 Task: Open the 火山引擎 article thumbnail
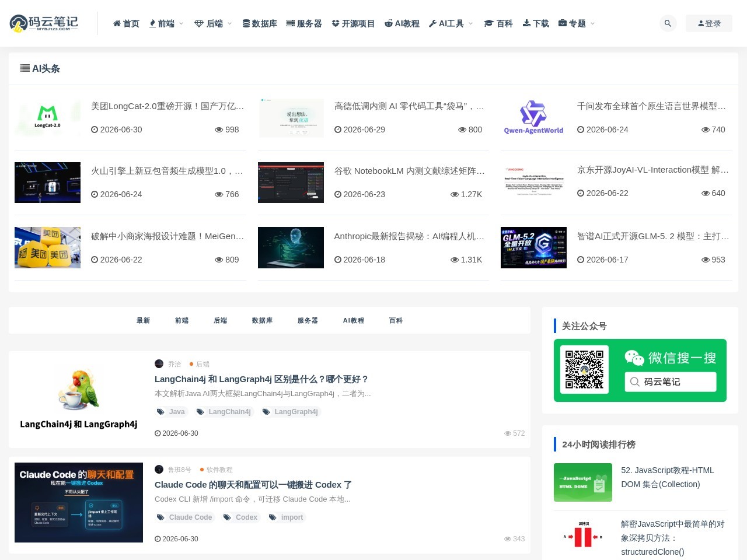tap(47, 183)
